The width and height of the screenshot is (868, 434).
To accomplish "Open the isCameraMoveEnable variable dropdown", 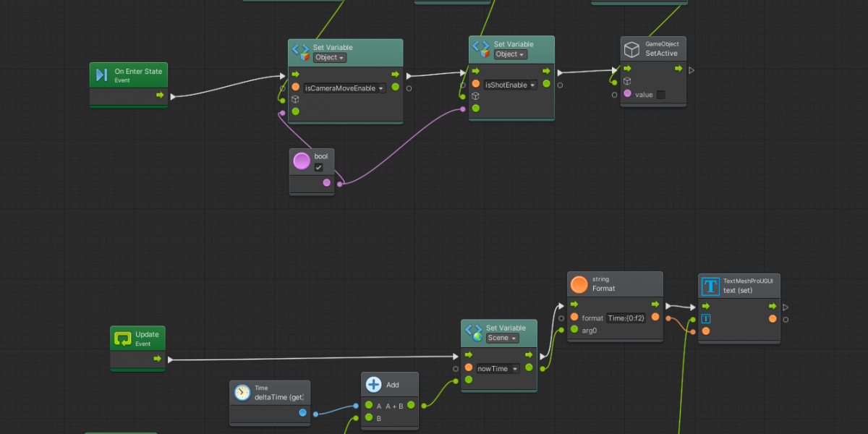I will coord(344,88).
